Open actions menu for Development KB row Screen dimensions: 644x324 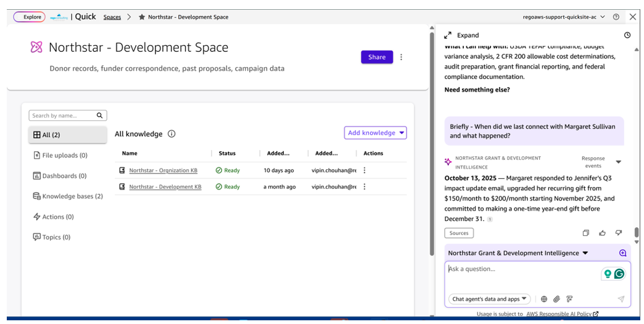[x=365, y=186]
